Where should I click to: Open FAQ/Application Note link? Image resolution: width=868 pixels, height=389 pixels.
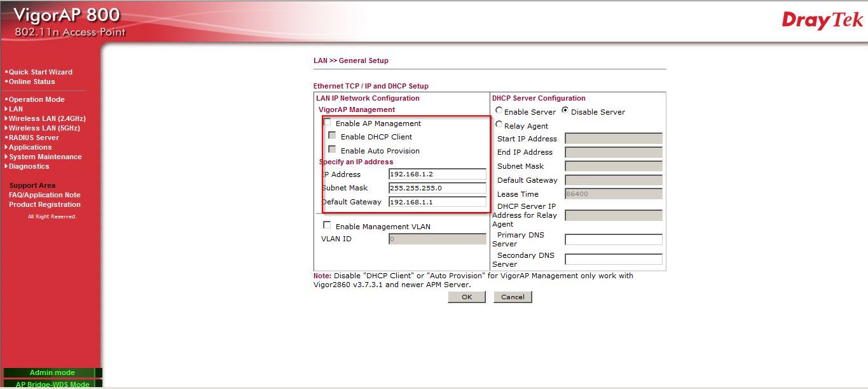[x=45, y=195]
